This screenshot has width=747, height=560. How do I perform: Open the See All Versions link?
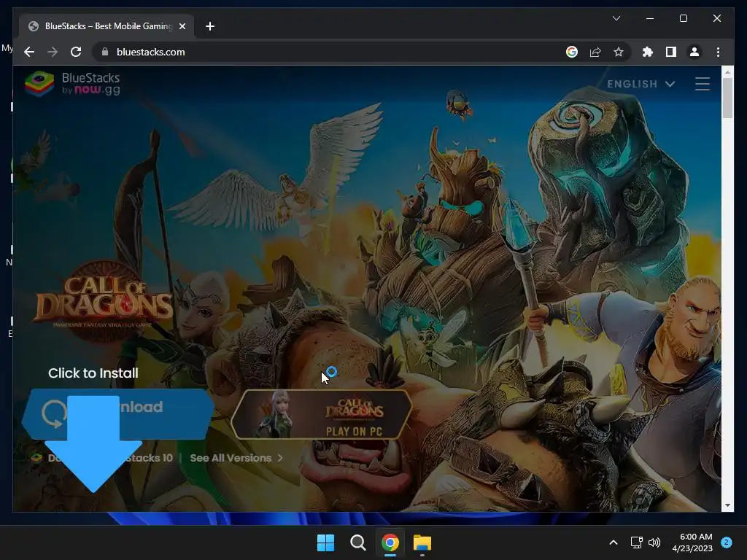(236, 458)
